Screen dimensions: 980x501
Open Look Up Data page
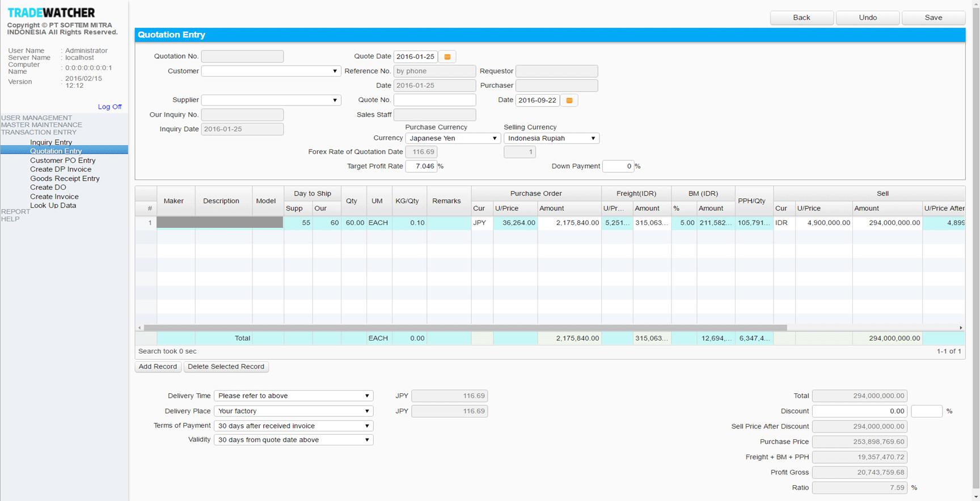(53, 206)
